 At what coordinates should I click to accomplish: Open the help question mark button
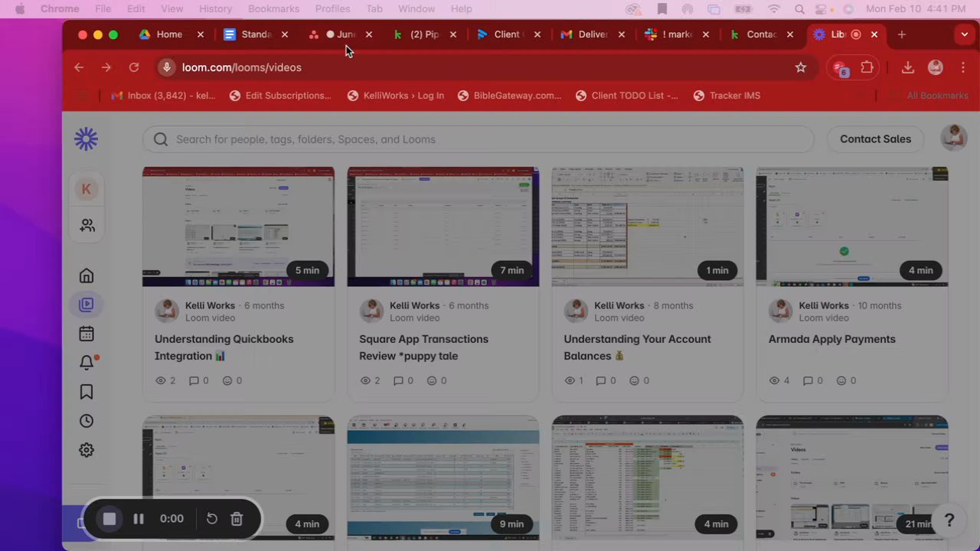pos(949,520)
